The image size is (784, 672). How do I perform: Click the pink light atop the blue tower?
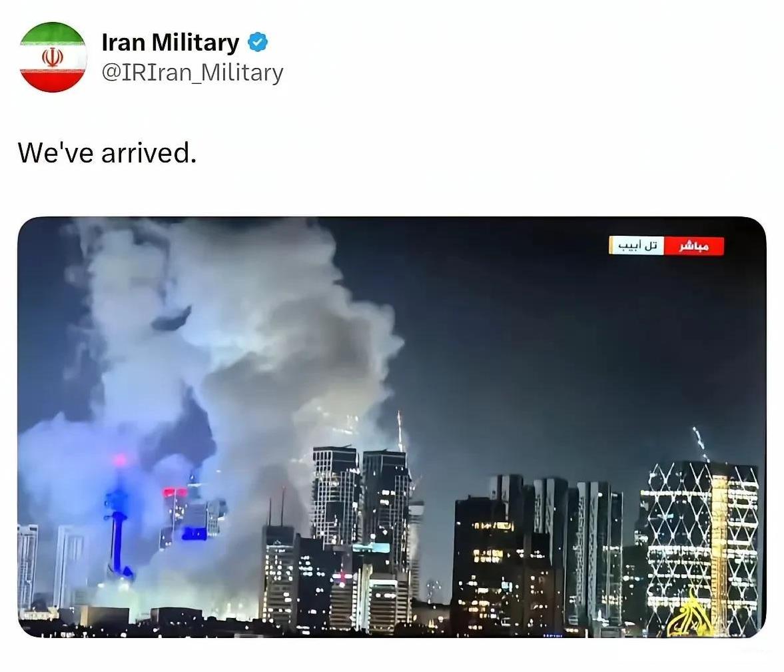pyautogui.click(x=120, y=460)
